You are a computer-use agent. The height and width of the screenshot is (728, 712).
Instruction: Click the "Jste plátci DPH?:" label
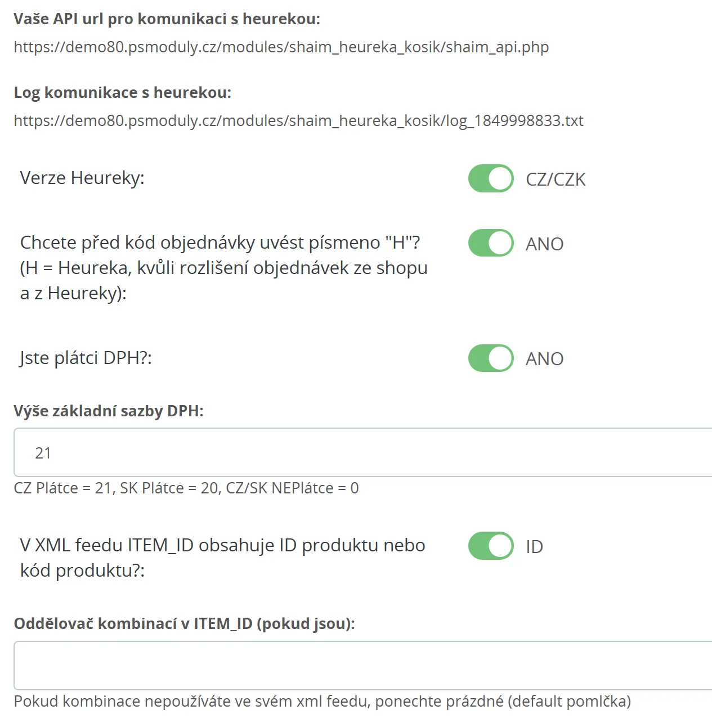pyautogui.click(x=86, y=358)
